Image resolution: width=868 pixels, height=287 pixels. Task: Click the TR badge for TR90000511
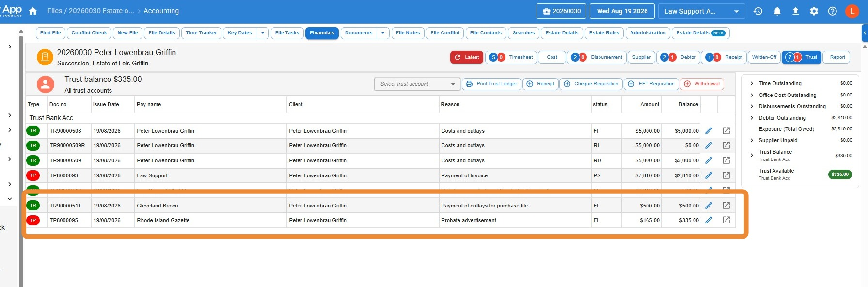click(x=33, y=206)
